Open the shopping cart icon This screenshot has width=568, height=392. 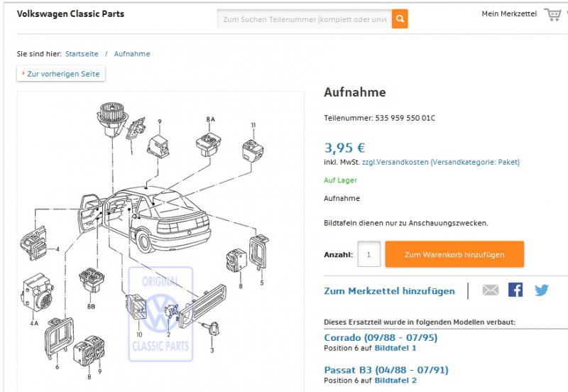point(553,14)
